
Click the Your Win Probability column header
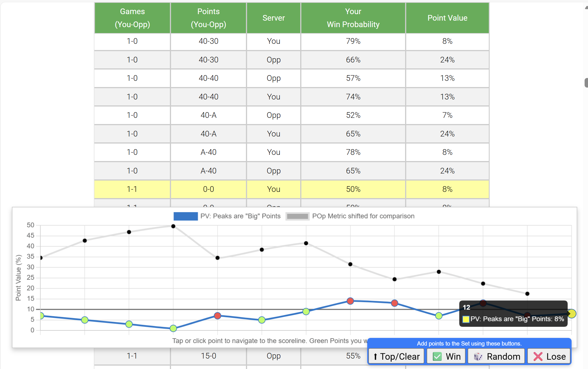click(353, 18)
